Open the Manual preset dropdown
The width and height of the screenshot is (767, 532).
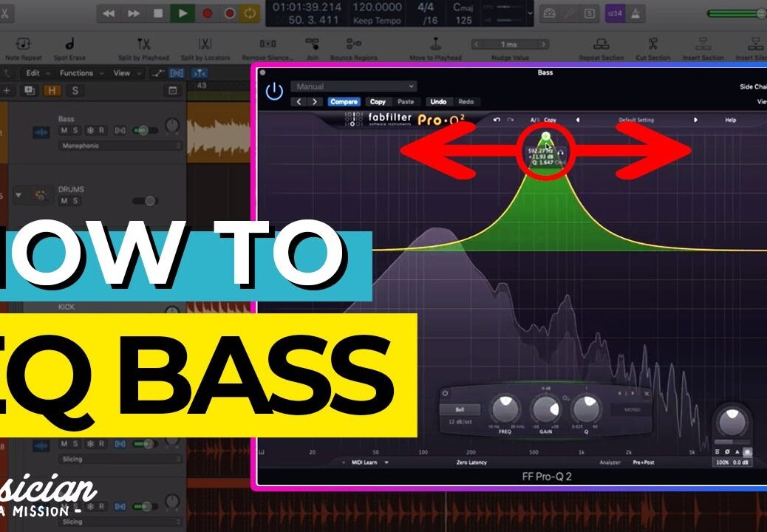[353, 86]
